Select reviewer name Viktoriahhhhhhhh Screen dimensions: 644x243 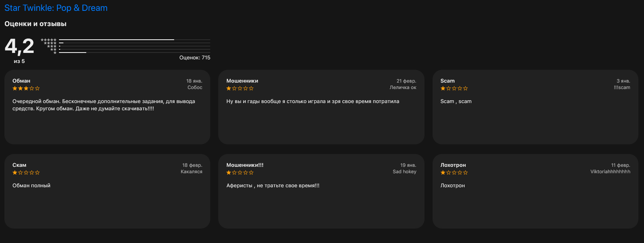(x=610, y=172)
